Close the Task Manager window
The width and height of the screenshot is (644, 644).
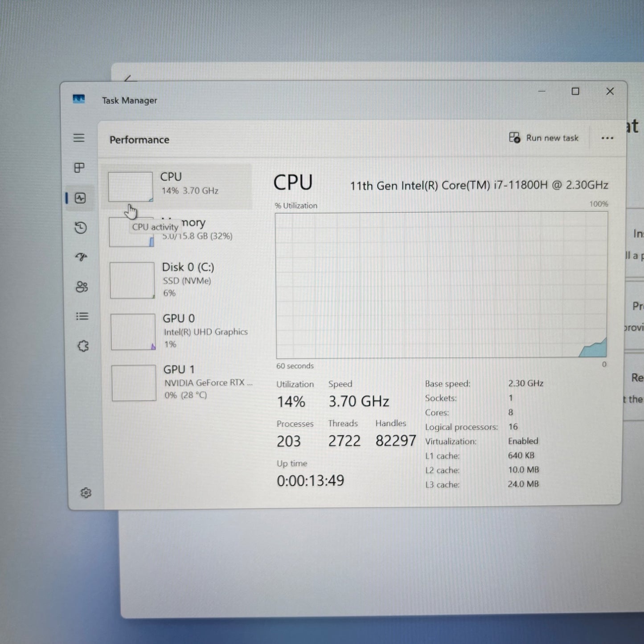pos(610,91)
